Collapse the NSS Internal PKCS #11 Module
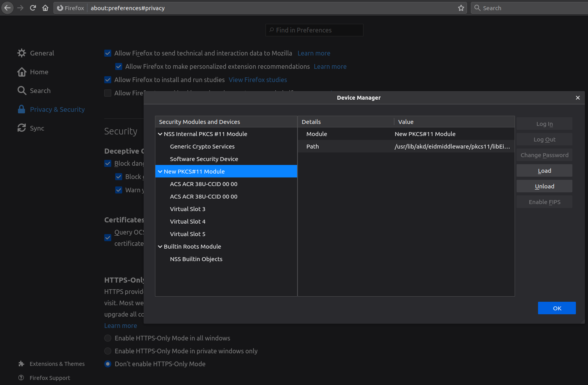The height and width of the screenshot is (385, 588). 160,134
